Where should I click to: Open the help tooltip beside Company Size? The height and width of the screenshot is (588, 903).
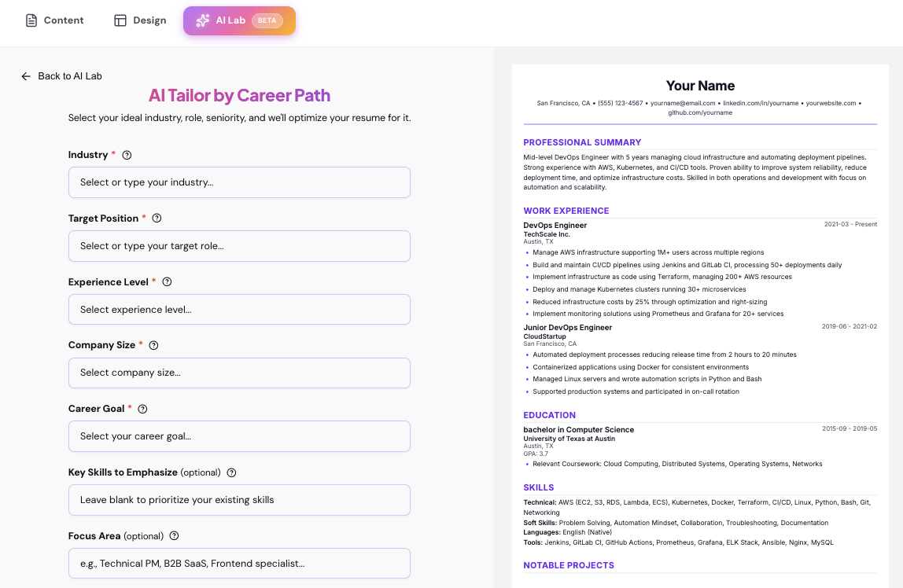click(153, 344)
